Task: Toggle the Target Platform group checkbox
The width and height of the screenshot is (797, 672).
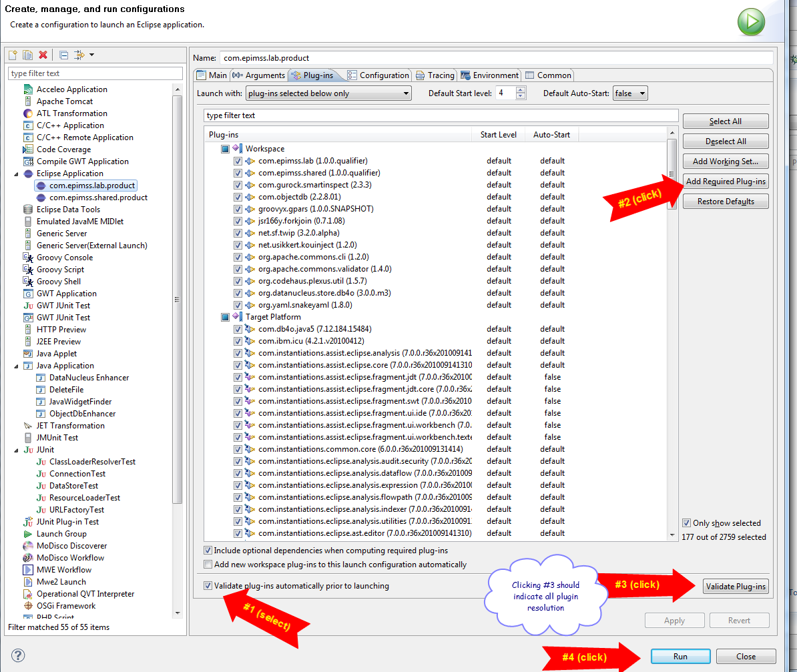Action: click(x=225, y=317)
